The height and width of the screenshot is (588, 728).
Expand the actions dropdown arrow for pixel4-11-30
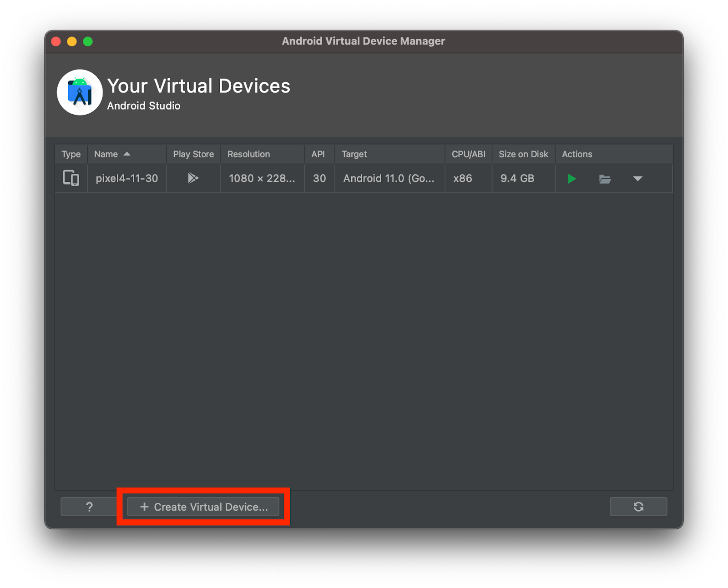[637, 179]
